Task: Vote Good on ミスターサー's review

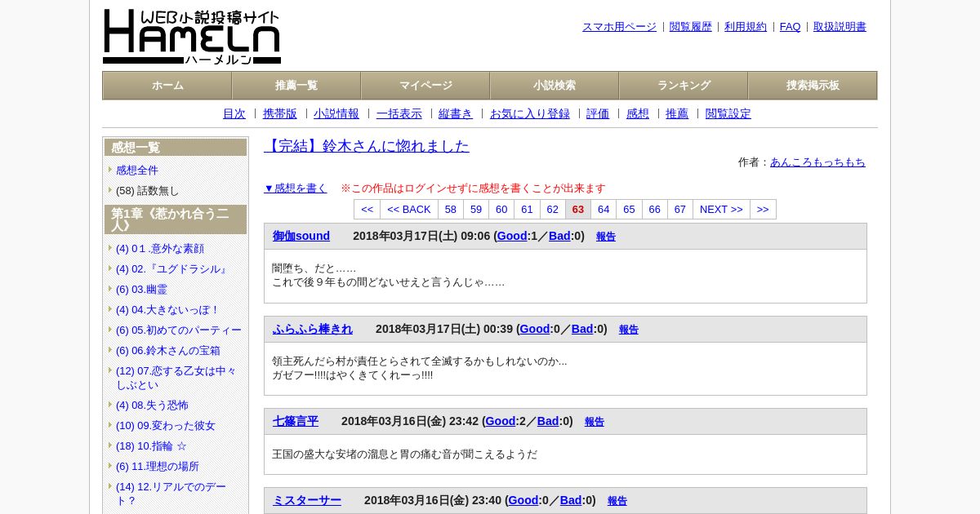Action: [x=523, y=501]
